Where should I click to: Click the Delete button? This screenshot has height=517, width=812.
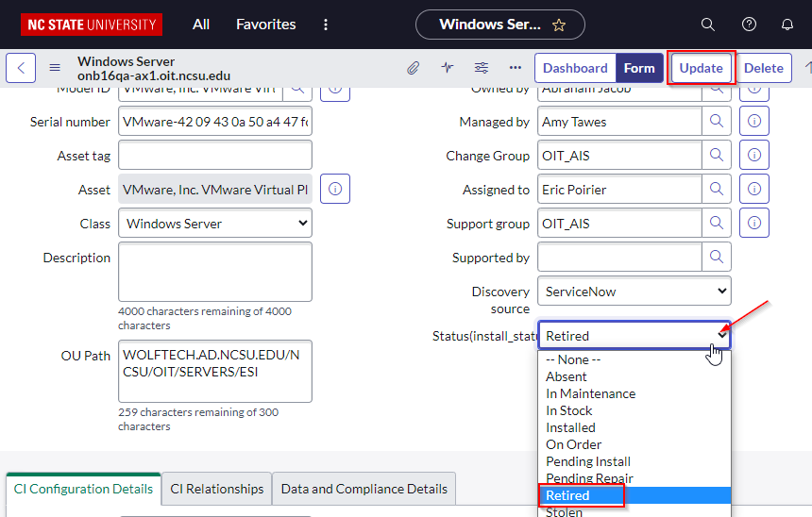(x=763, y=68)
